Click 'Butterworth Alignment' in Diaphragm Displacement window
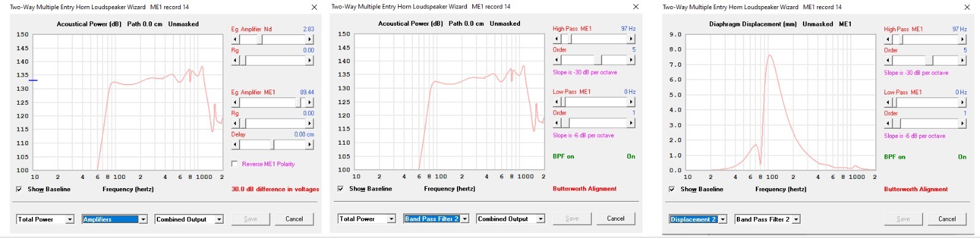Viewport: 980px width, 239px height. (916, 189)
